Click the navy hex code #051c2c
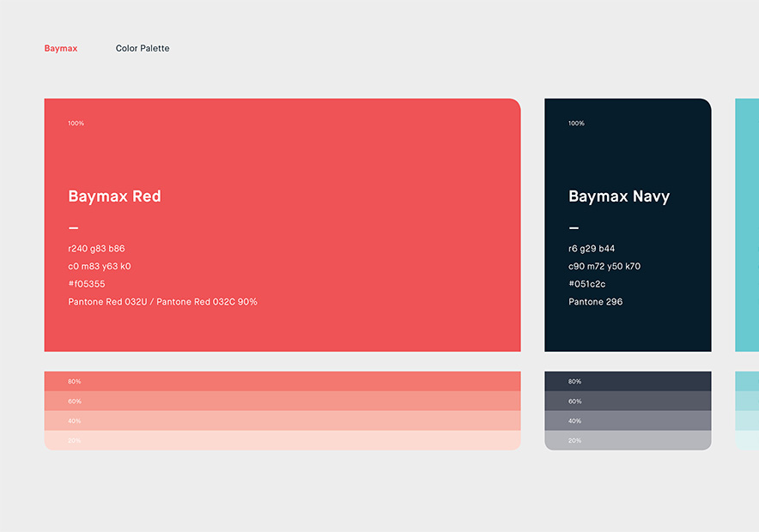The image size is (759, 532). click(586, 284)
